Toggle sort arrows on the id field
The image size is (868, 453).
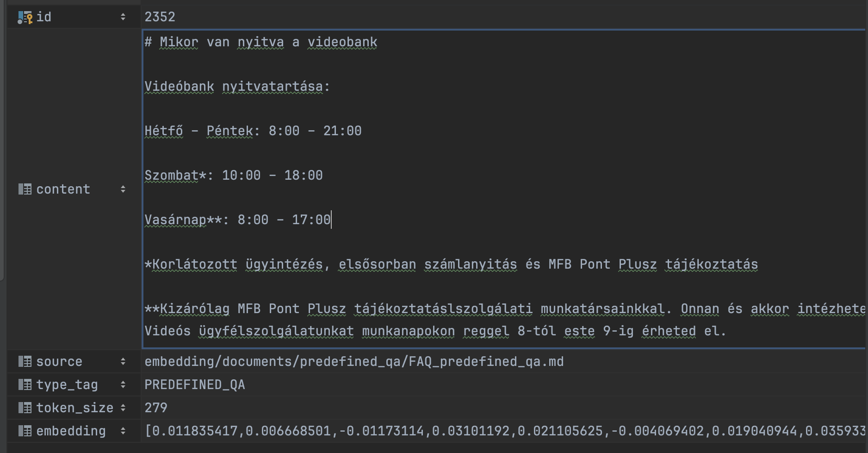pyautogui.click(x=123, y=17)
